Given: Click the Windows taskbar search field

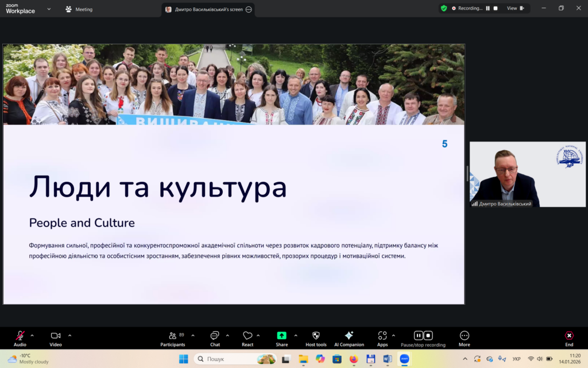Looking at the screenshot, I should pos(227,359).
